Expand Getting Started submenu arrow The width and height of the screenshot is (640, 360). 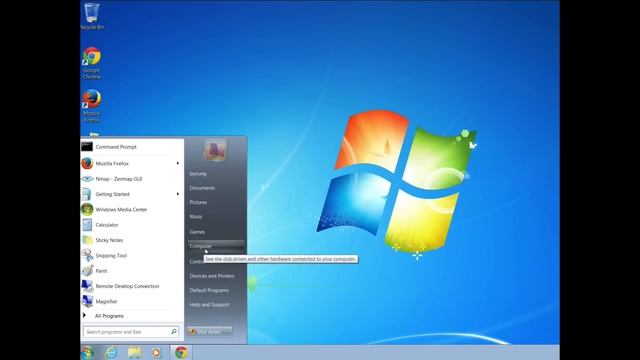(178, 194)
